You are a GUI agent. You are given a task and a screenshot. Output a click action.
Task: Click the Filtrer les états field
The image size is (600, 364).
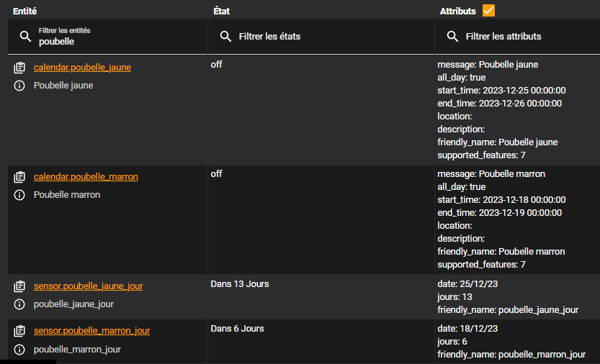tap(321, 37)
